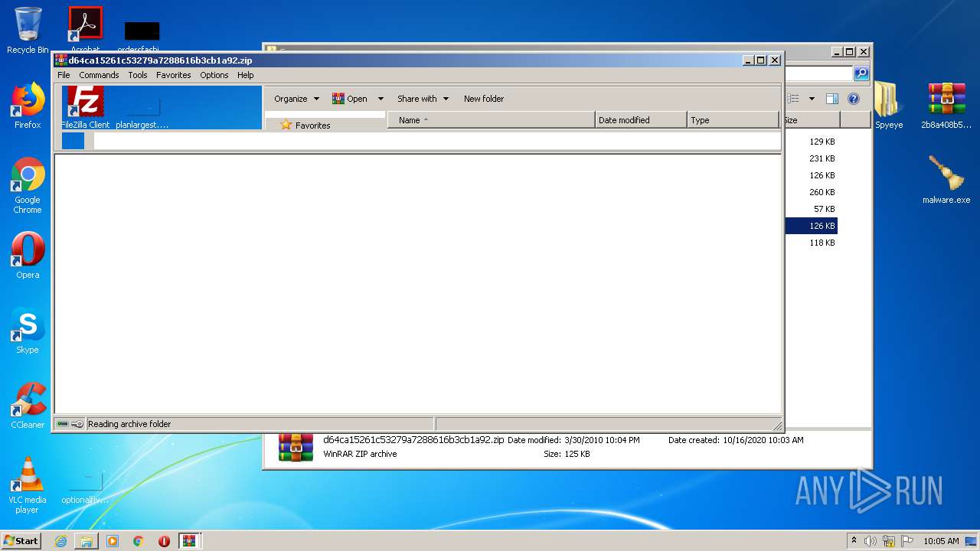Screen dimensions: 980x551
Task: Click the Date created value in details pane
Action: [763, 440]
